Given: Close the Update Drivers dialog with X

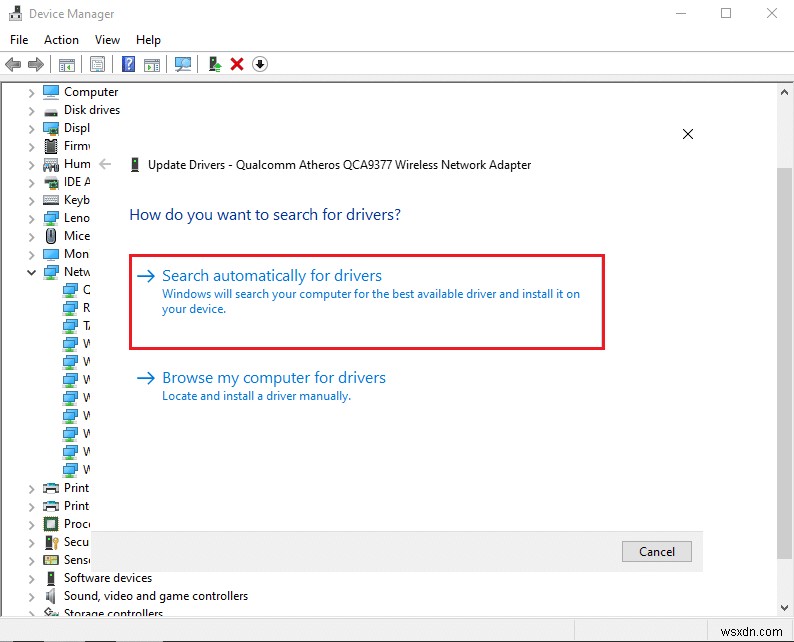Looking at the screenshot, I should (688, 134).
